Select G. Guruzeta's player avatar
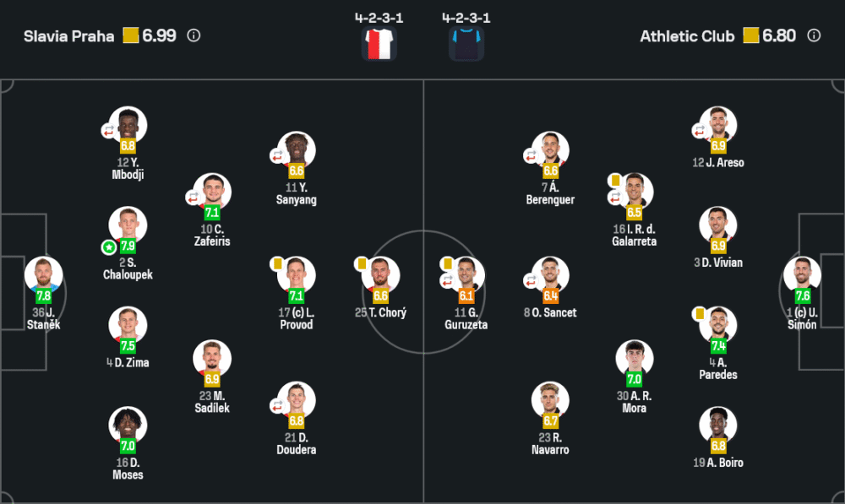The width and height of the screenshot is (845, 504). pyautogui.click(x=466, y=274)
